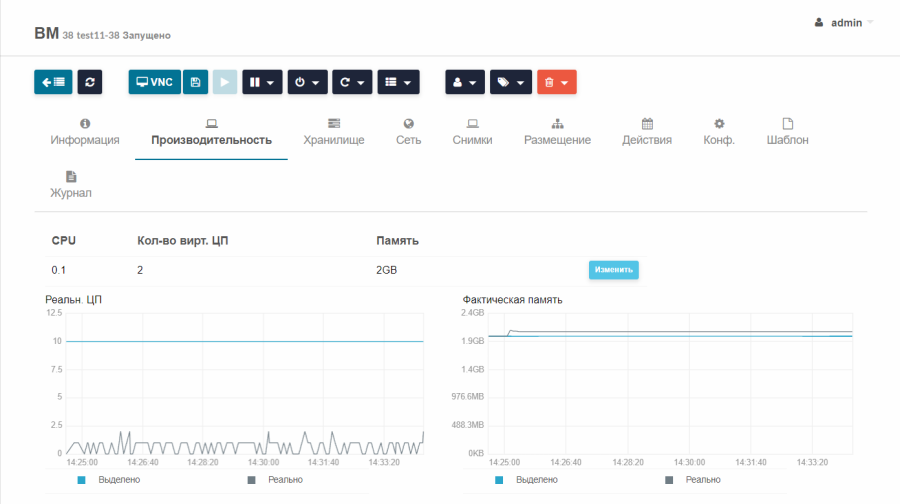Click the 14:30:00 label on CPU chart

pos(263,462)
